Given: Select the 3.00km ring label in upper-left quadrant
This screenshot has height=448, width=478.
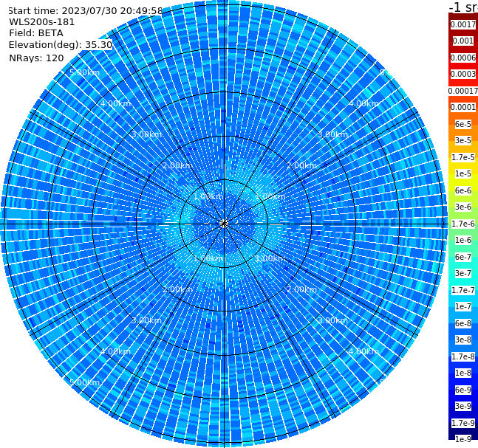Looking at the screenshot, I should [146, 134].
